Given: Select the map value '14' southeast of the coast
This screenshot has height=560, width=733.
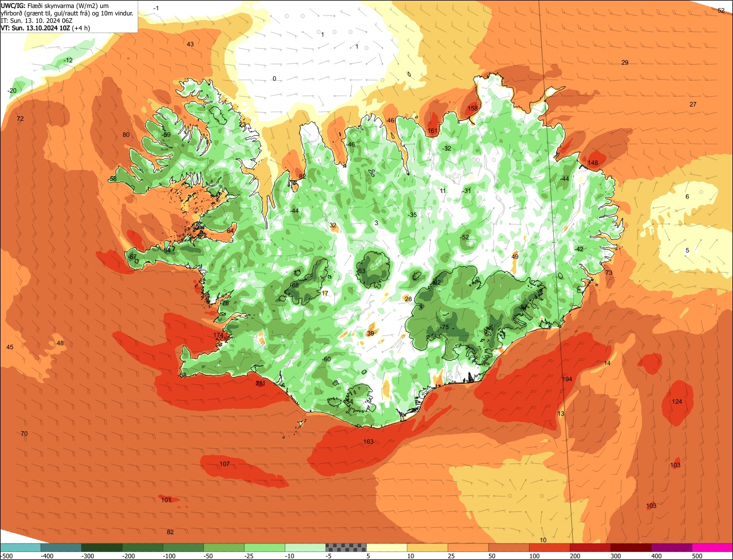Looking at the screenshot, I should 607,363.
